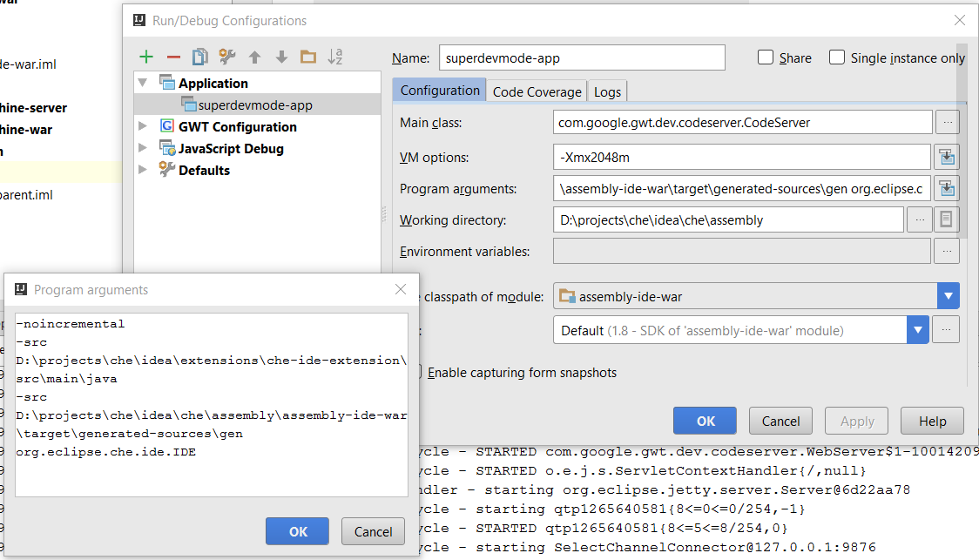
Task: Switch to the Logs tab
Action: click(x=607, y=91)
